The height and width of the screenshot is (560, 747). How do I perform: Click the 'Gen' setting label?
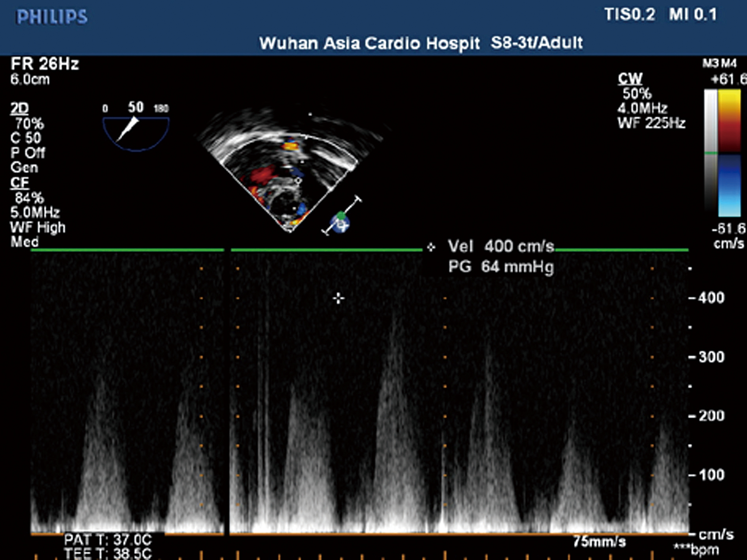(x=24, y=167)
